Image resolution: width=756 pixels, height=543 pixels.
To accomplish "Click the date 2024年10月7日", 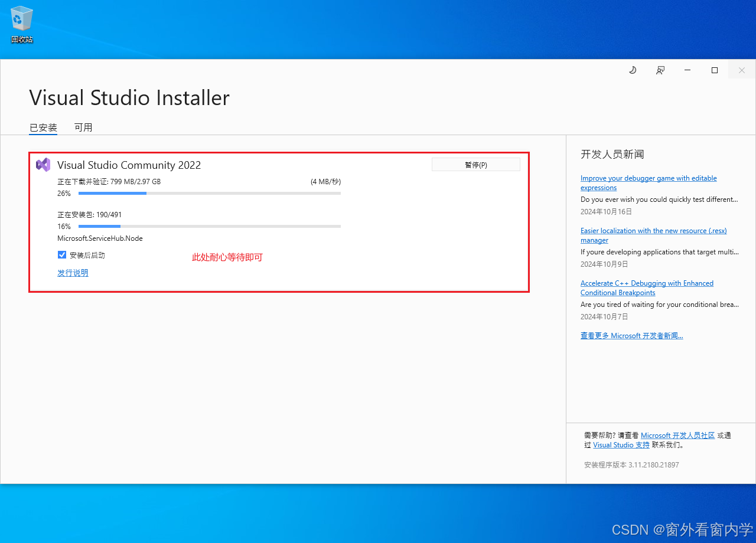I will point(604,316).
